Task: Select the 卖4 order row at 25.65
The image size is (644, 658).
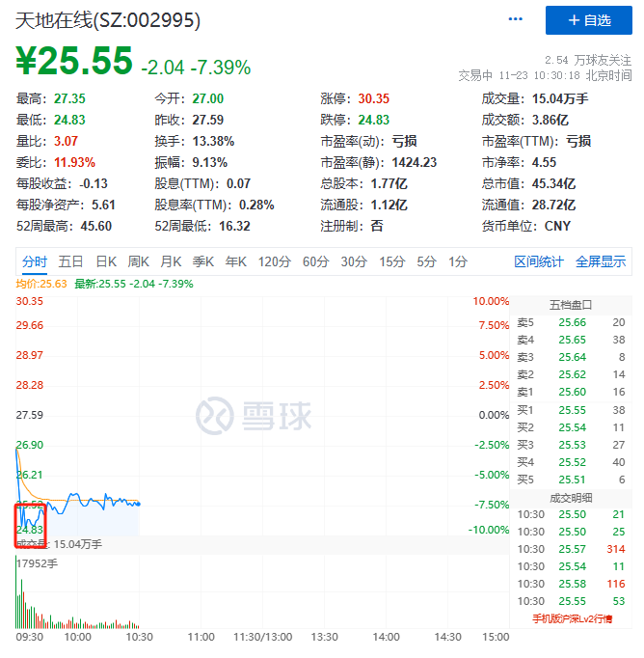Action: 571,340
